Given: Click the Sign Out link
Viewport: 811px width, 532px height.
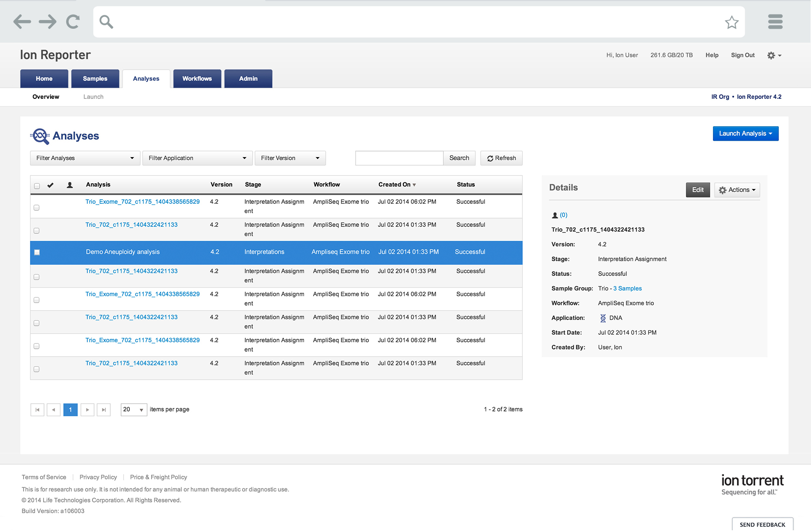Looking at the screenshot, I should pyautogui.click(x=743, y=55).
